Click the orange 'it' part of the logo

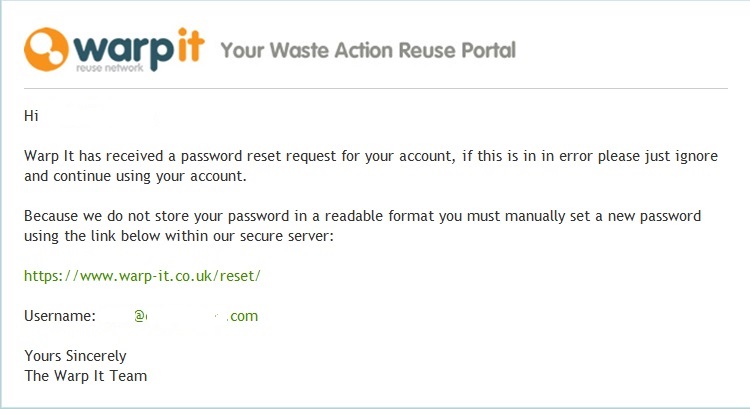click(x=191, y=45)
